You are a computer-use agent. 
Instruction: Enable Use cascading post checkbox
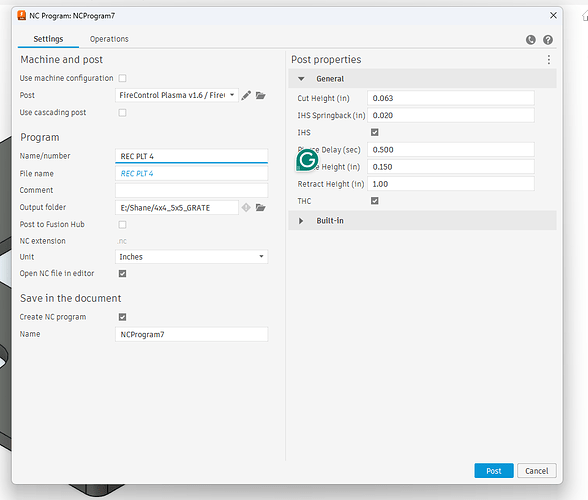[x=122, y=113]
